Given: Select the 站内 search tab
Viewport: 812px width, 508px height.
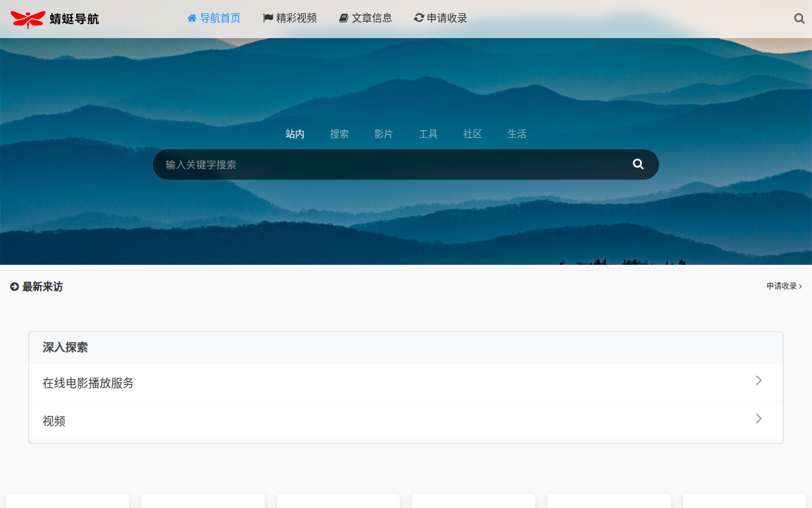Looking at the screenshot, I should point(295,134).
